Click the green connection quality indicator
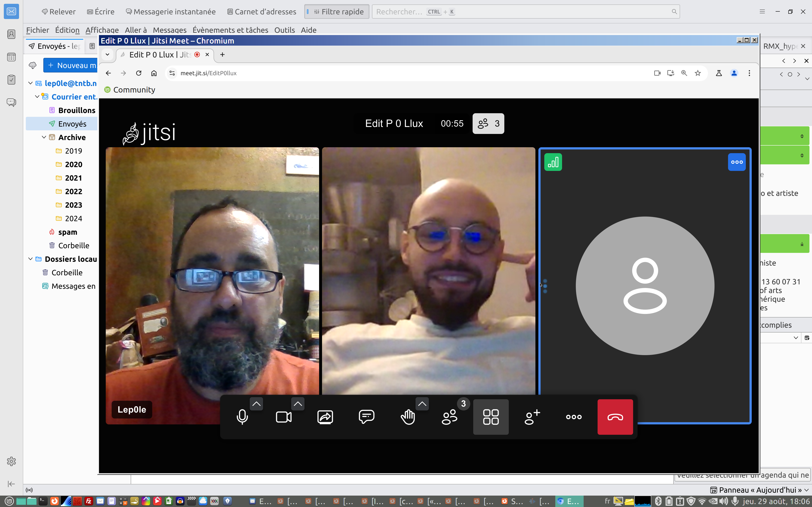 coord(553,162)
